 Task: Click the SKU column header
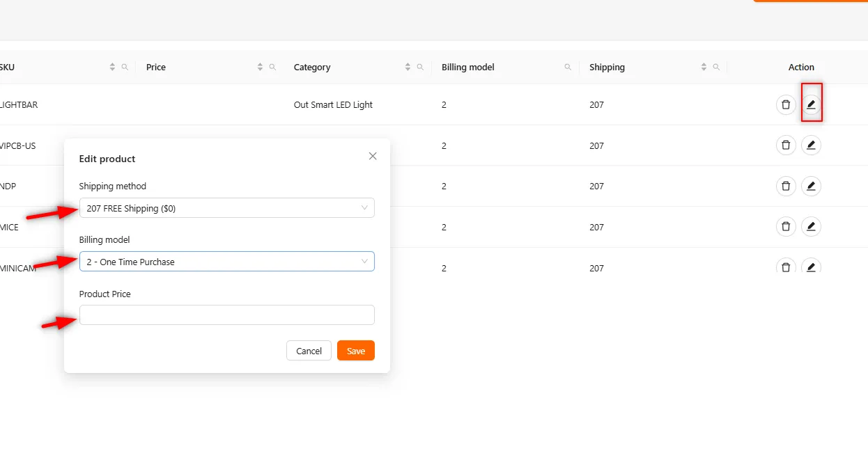[x=6, y=68]
